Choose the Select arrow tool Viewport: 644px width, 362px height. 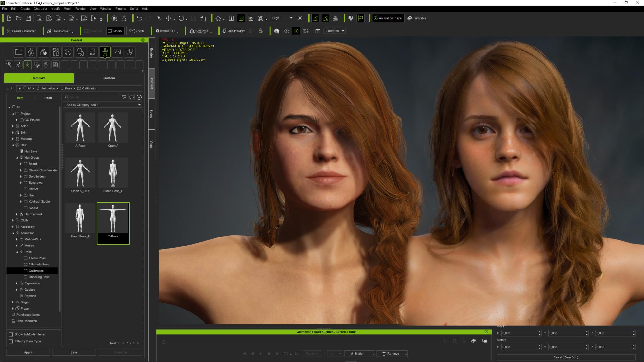159,18
